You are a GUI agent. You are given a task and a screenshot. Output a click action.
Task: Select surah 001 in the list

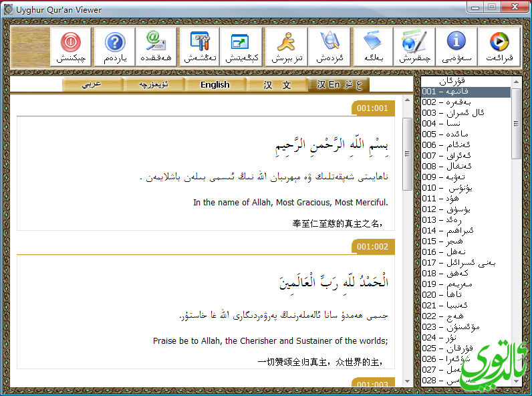coord(466,92)
